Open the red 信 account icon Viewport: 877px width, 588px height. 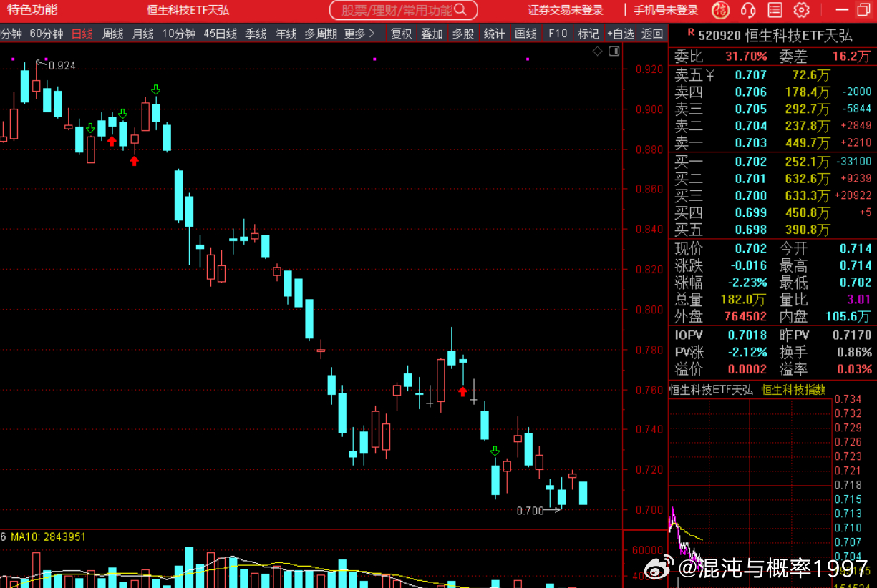(721, 10)
